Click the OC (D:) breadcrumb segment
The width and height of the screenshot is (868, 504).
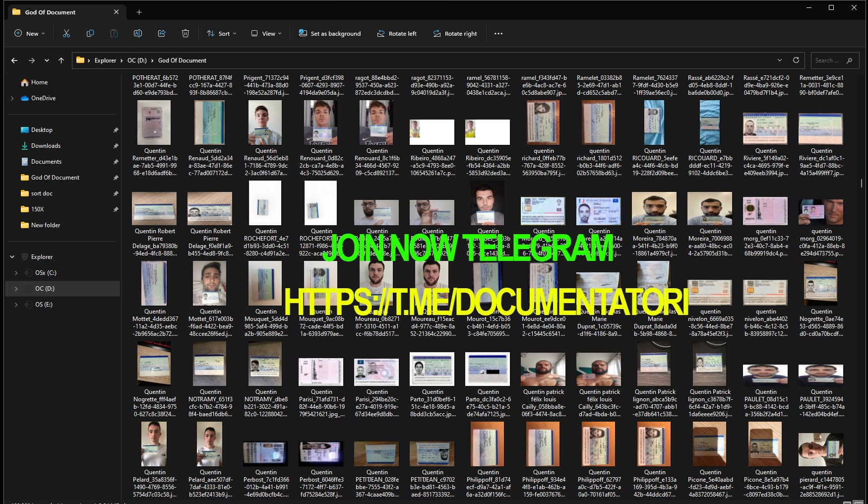pyautogui.click(x=137, y=61)
